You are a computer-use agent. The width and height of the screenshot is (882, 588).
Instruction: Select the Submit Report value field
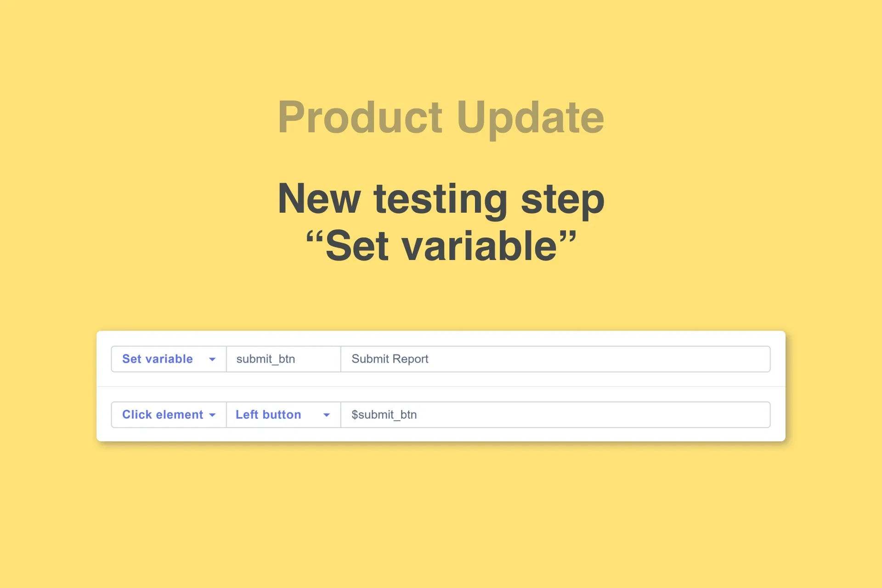point(505,359)
